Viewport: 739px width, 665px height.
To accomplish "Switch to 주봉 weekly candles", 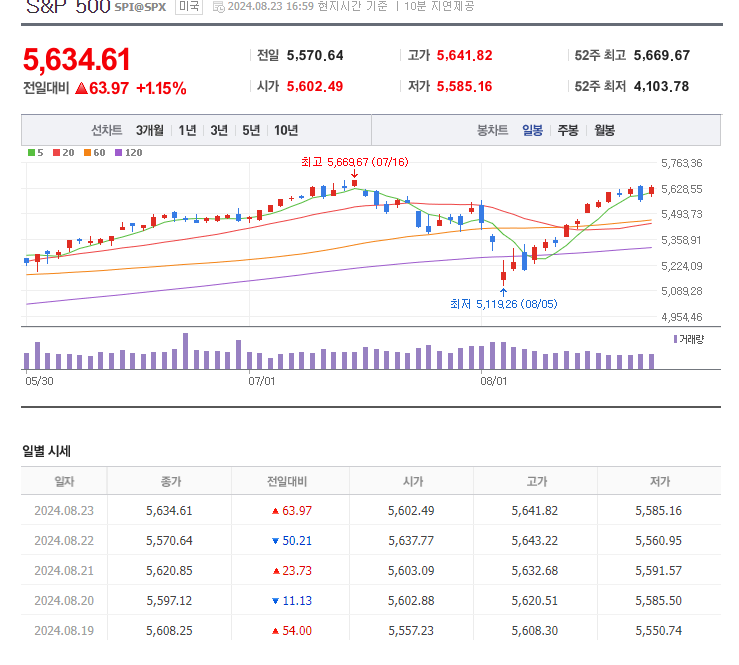I will coord(568,130).
